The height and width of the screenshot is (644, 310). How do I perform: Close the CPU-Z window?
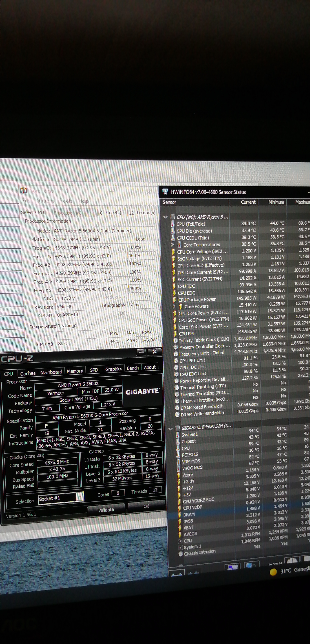pyautogui.click(x=155, y=351)
